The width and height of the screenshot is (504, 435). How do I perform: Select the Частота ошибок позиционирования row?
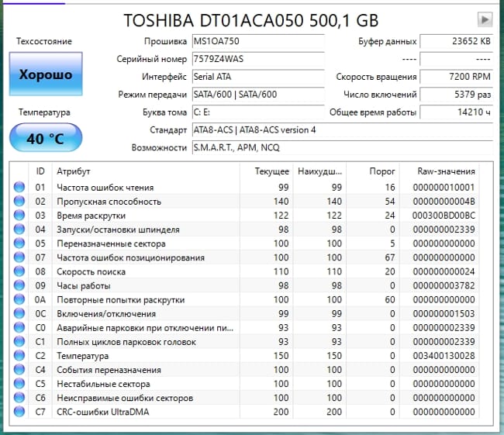[x=244, y=257]
